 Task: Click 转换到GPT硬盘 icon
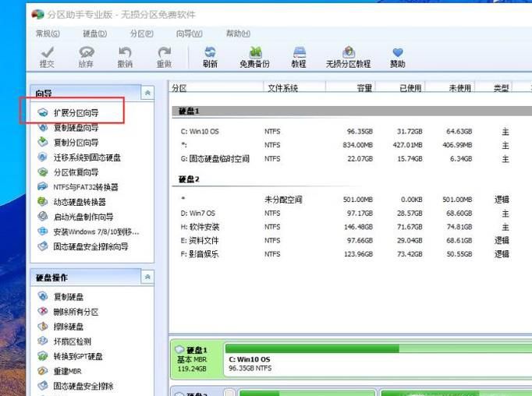[x=43, y=356]
